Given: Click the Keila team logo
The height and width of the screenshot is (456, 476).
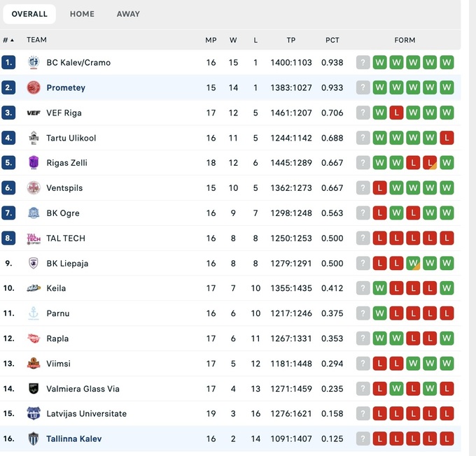Looking at the screenshot, I should (x=34, y=288).
